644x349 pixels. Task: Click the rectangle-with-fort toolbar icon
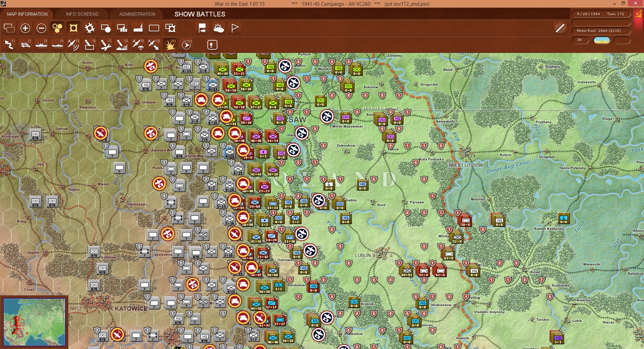tap(170, 28)
